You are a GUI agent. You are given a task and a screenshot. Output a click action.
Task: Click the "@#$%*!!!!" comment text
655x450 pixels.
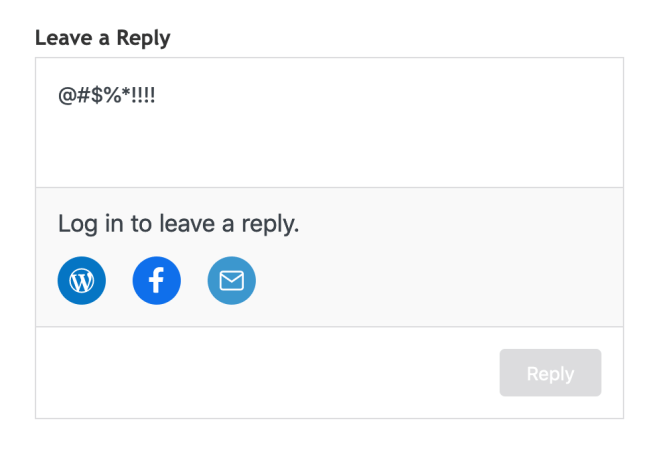coord(106,97)
